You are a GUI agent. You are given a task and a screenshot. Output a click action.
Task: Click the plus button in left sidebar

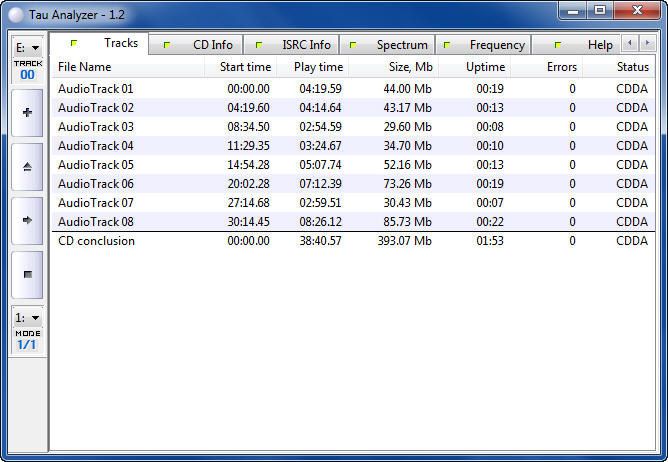tap(27, 113)
